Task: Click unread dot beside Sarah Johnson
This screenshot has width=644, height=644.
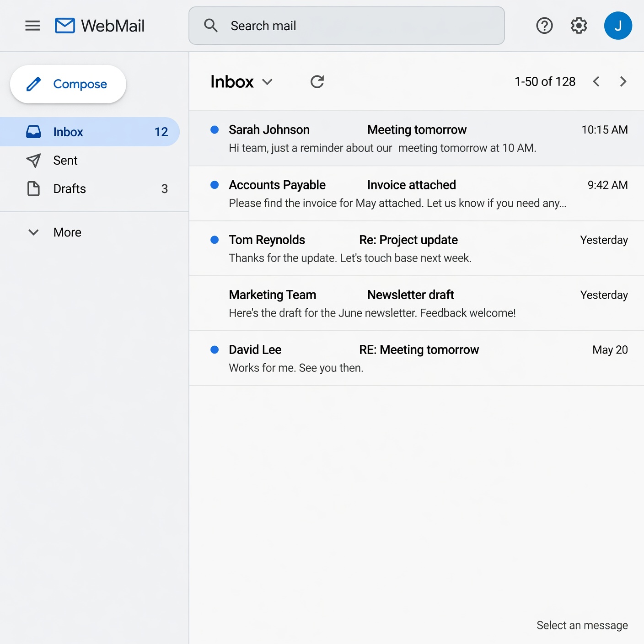Action: [215, 129]
